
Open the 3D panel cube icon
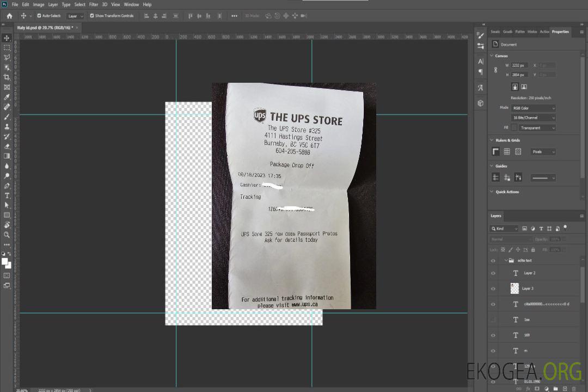tap(481, 103)
